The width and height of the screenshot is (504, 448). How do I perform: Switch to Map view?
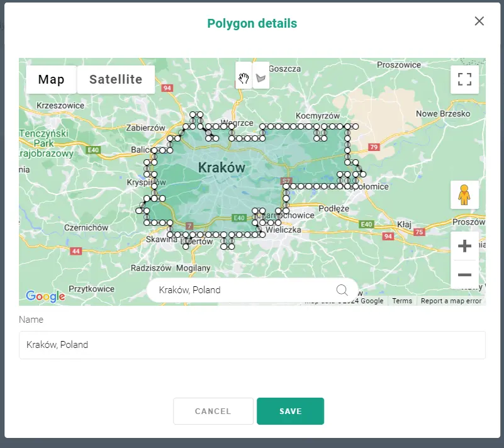(x=51, y=79)
